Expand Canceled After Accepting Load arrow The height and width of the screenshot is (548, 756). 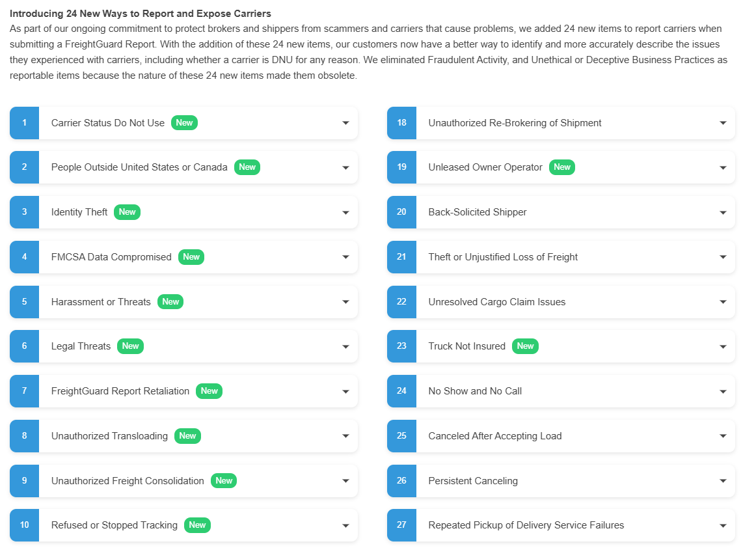pyautogui.click(x=723, y=436)
